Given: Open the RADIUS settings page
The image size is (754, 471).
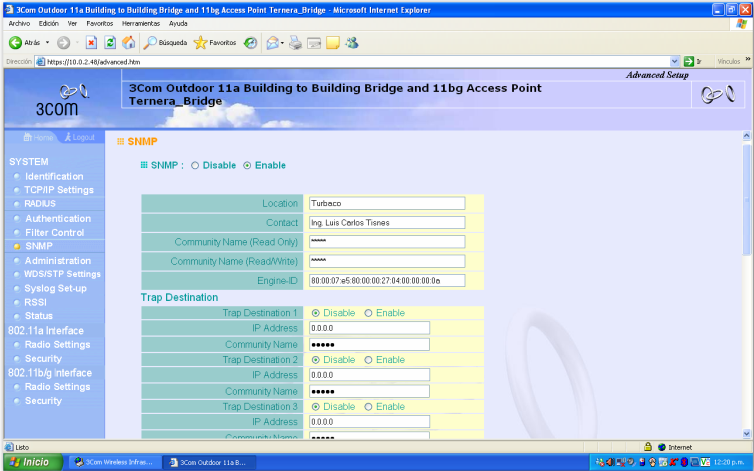Looking at the screenshot, I should click(x=40, y=204).
